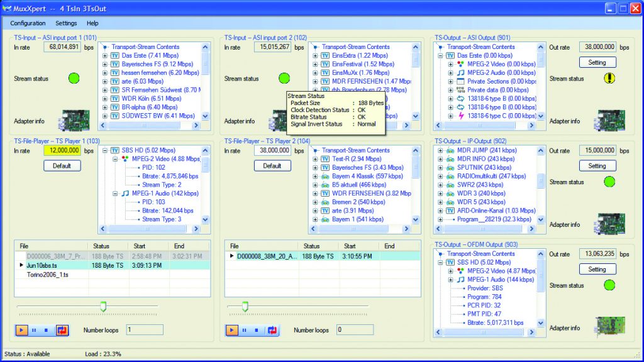Viewport: 644px width, 362px height.
Task: Select the D000008_38M_20_A file row in Player 2
Action: [x=323, y=256]
